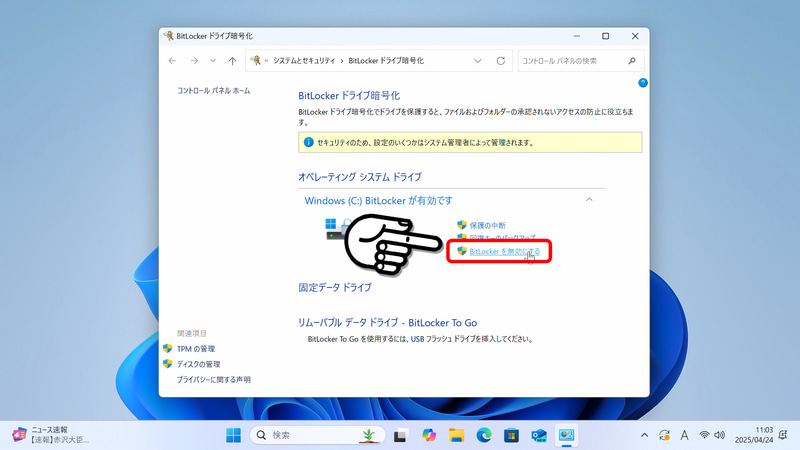800x450 pixels.
Task: Open help via blue question mark icon
Action: pyautogui.click(x=643, y=83)
